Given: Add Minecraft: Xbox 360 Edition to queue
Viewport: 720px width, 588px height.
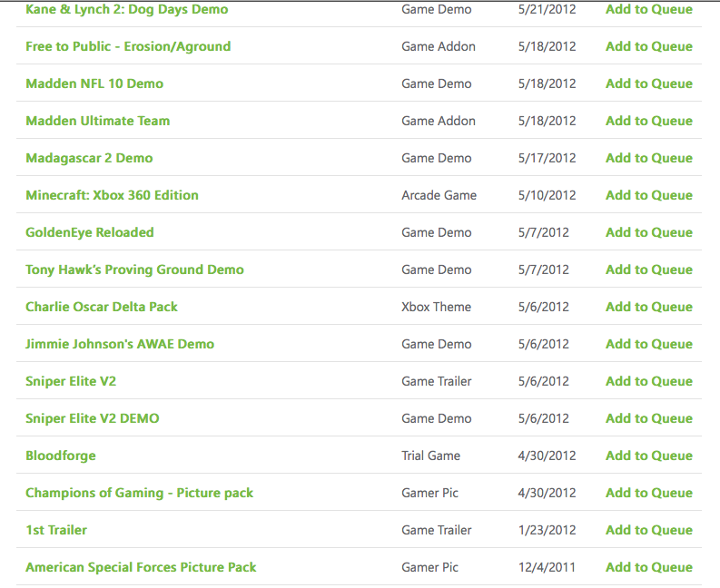Looking at the screenshot, I should click(x=649, y=195).
